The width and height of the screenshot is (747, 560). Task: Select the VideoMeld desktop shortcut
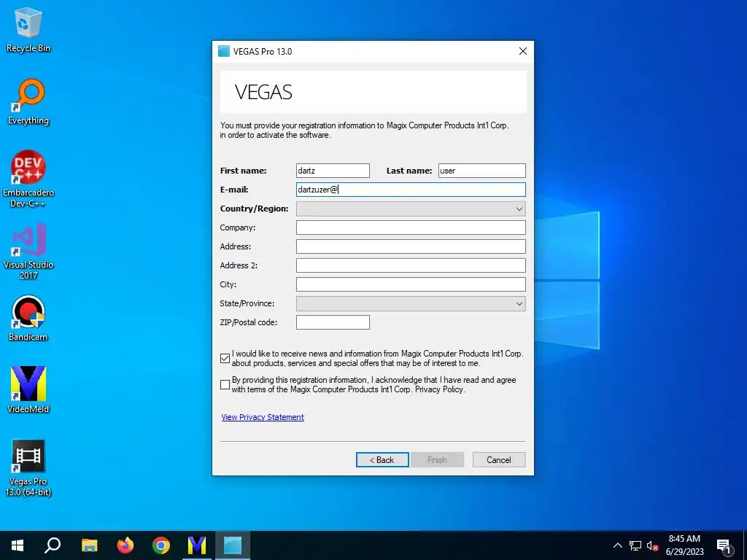pos(28,389)
